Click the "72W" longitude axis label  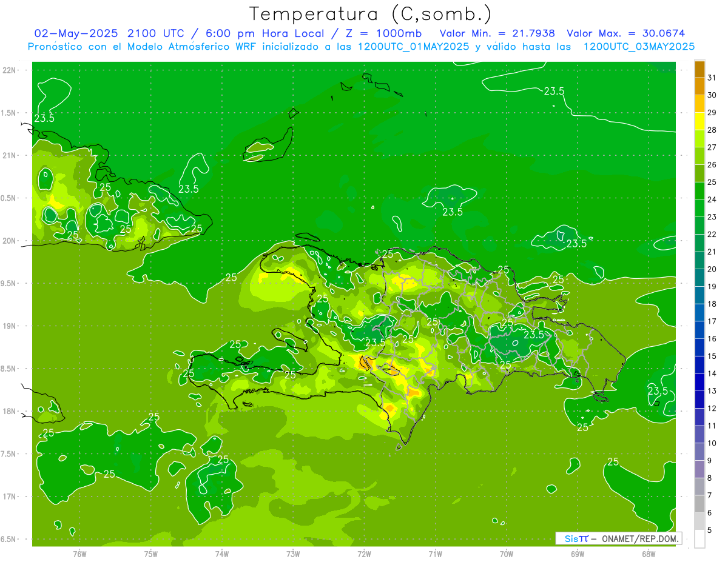click(x=364, y=554)
